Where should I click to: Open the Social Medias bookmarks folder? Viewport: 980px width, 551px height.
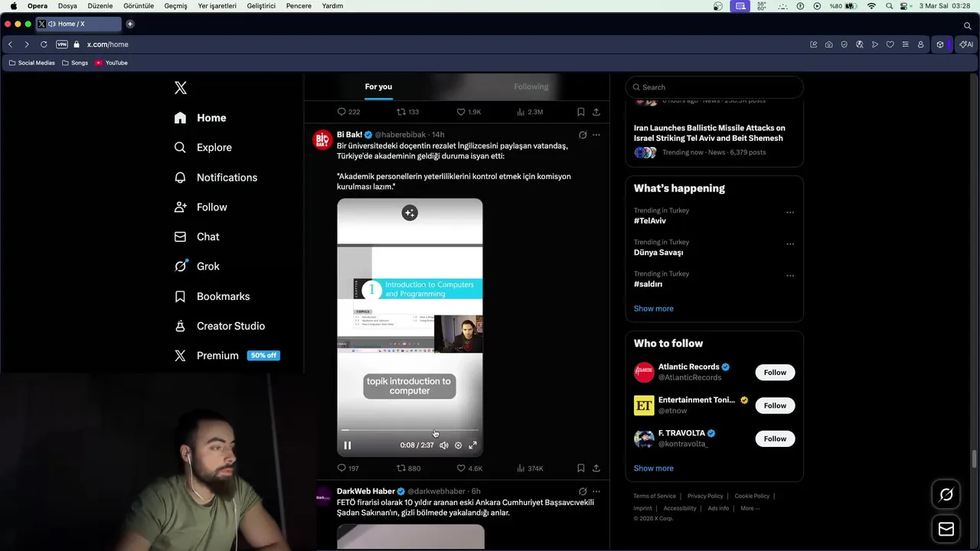pos(32,63)
